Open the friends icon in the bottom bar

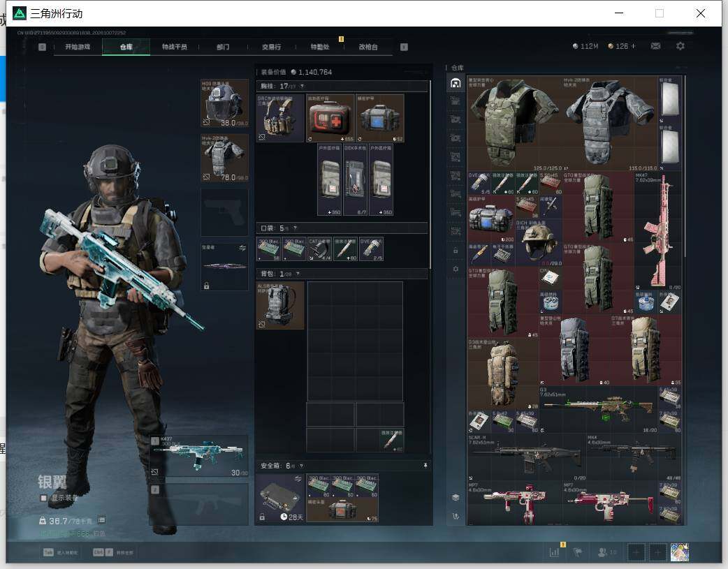[x=603, y=552]
